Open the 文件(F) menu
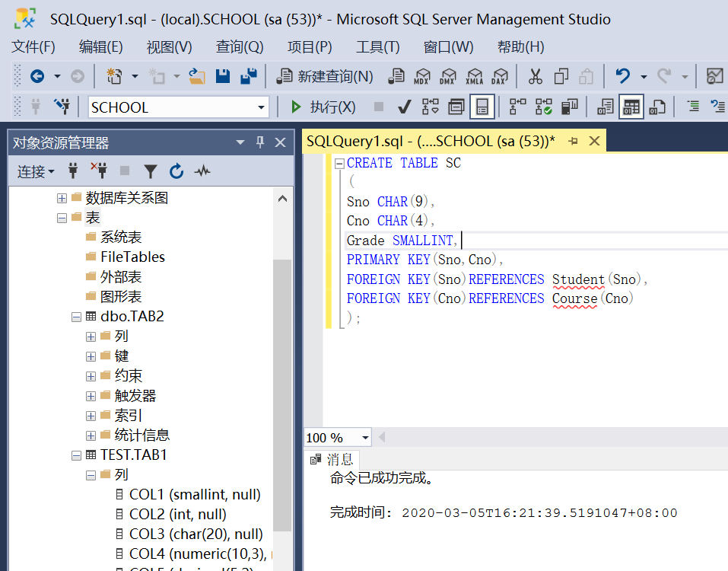 [x=33, y=46]
